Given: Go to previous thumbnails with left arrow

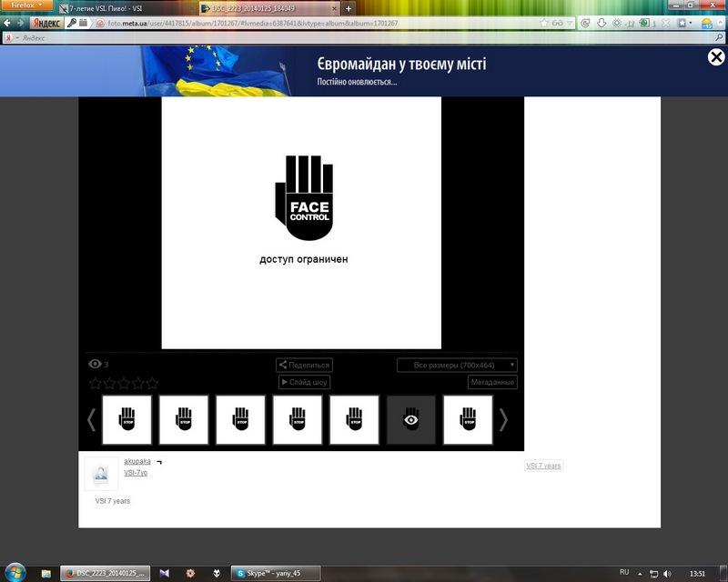Looking at the screenshot, I should [91, 419].
